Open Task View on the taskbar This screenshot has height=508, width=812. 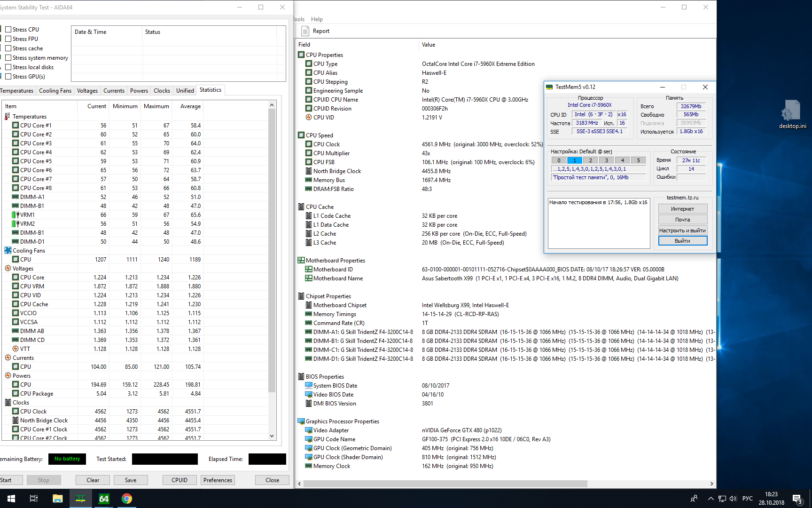[34, 499]
